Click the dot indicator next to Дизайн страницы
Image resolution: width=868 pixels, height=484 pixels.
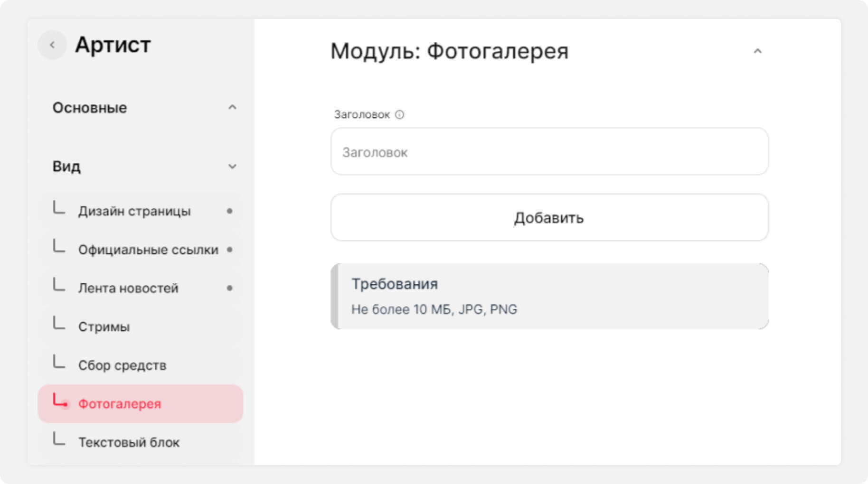tap(230, 211)
